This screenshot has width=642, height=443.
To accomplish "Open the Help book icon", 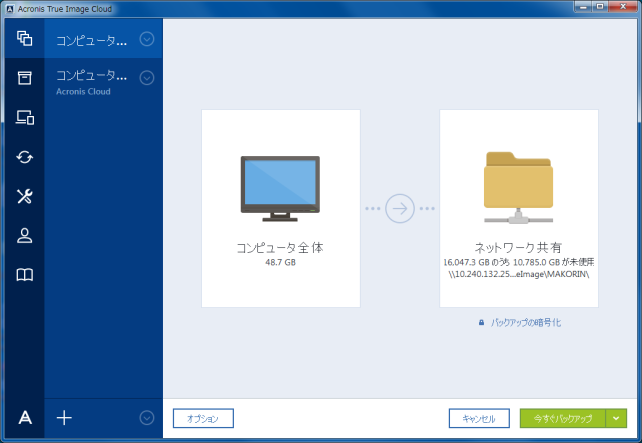I will [x=25, y=275].
